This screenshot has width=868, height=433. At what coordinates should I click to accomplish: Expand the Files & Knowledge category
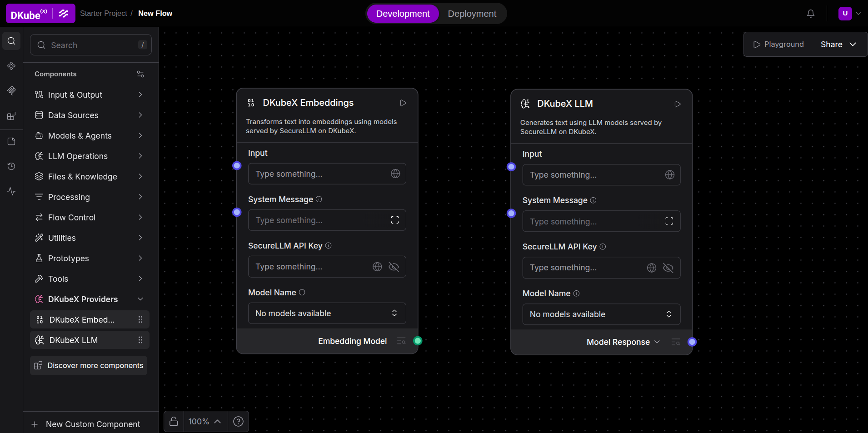pyautogui.click(x=90, y=177)
